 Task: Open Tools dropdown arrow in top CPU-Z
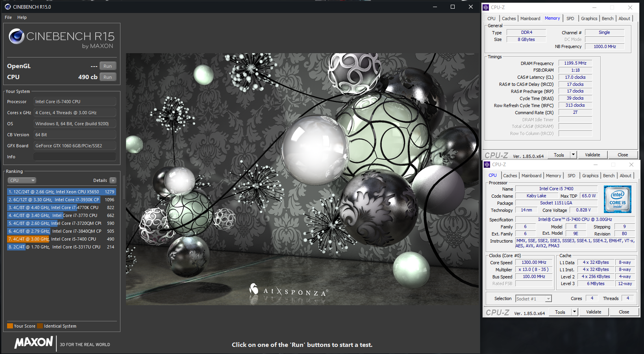coord(573,155)
